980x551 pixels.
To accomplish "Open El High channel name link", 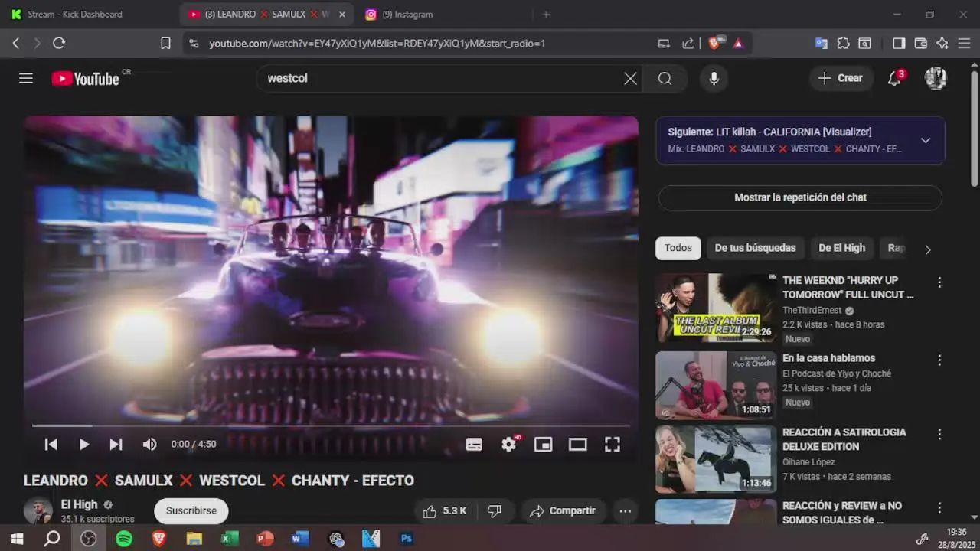I will tap(80, 504).
